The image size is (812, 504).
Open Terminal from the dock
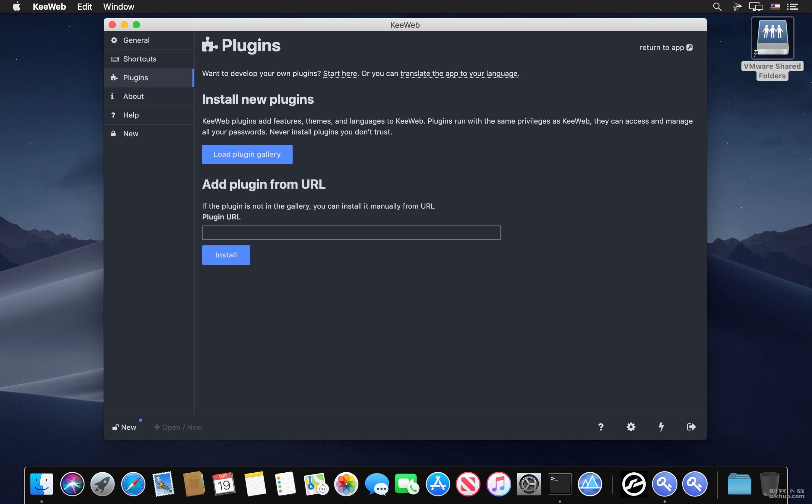(560, 484)
